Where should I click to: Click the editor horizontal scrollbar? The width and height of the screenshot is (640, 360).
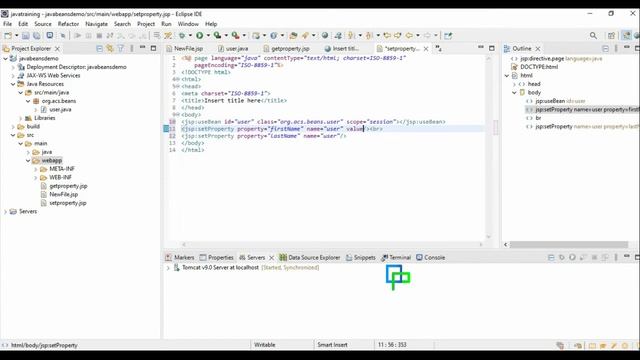click(x=332, y=244)
